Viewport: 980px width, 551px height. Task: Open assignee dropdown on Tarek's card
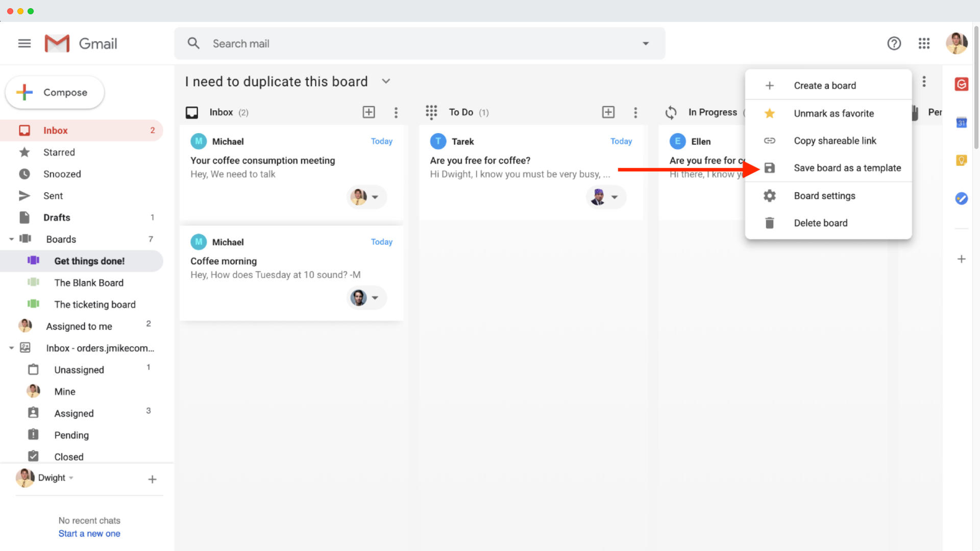(x=615, y=197)
